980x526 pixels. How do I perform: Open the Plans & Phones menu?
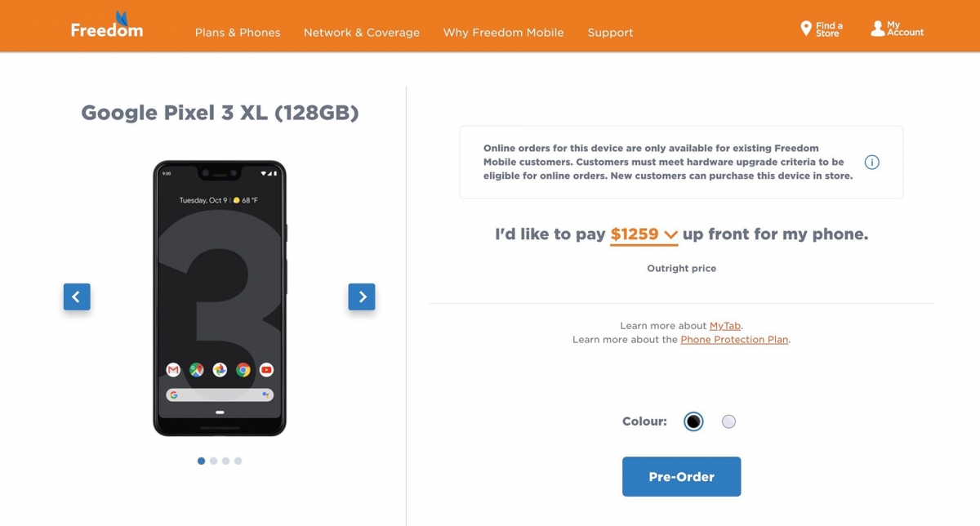[x=237, y=33]
